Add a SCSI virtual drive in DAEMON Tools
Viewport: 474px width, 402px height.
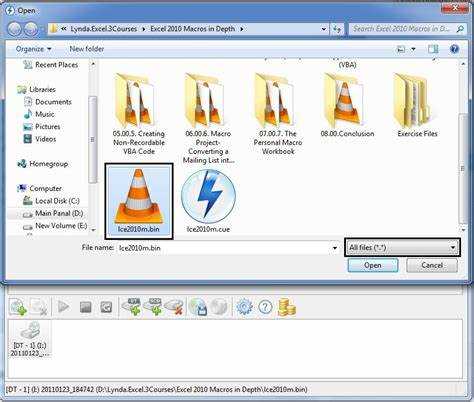pyautogui.click(x=152, y=307)
